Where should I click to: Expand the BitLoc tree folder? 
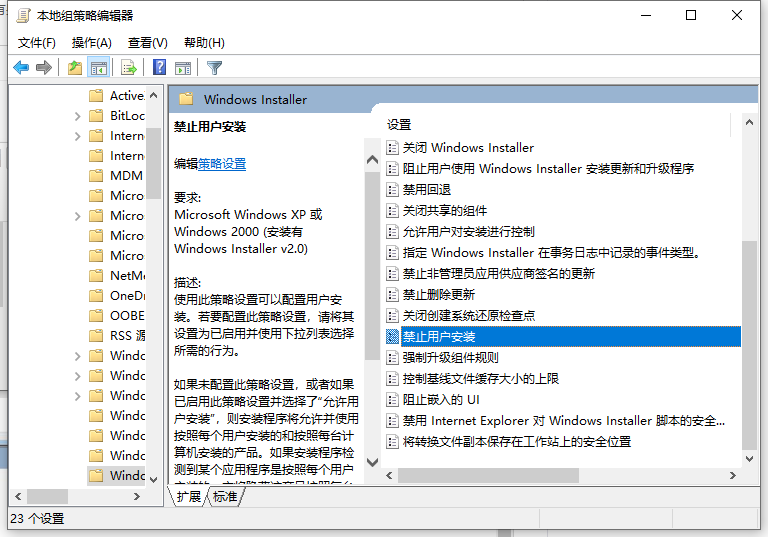[77, 116]
